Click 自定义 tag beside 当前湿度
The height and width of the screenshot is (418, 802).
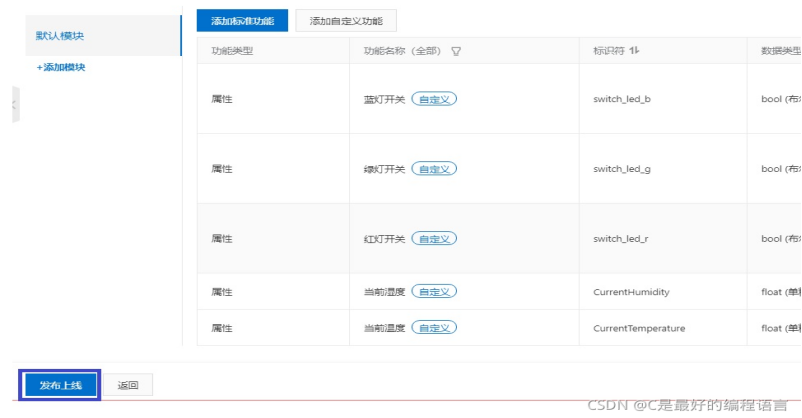pyautogui.click(x=434, y=292)
